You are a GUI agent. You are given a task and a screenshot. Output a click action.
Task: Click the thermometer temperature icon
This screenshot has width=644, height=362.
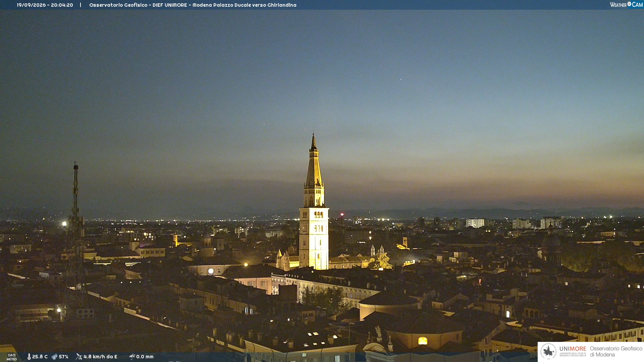[29, 357]
